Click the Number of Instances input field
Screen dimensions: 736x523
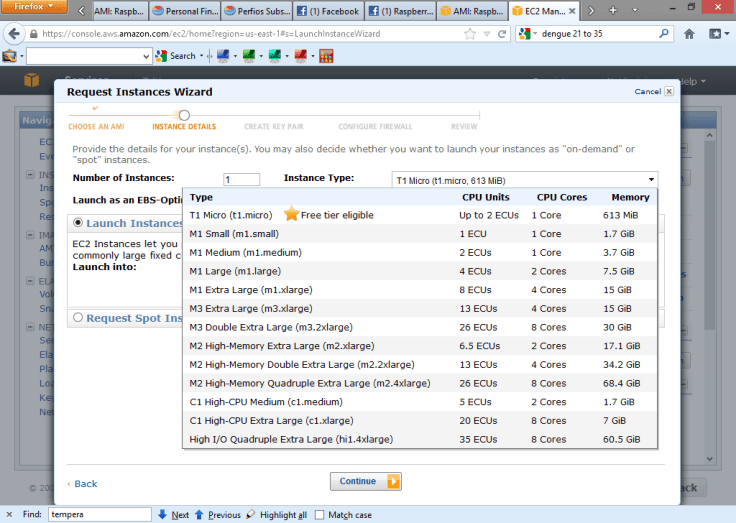pos(241,180)
